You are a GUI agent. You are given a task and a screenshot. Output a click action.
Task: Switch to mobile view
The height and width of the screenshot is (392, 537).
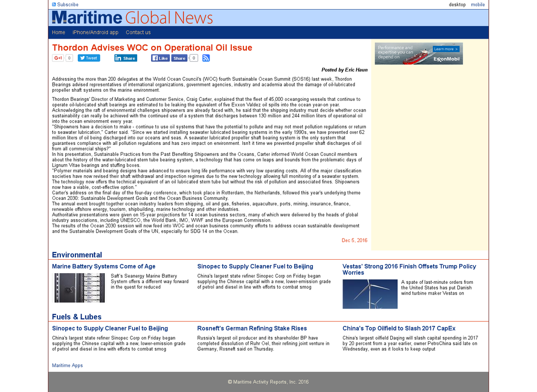coord(478,4)
